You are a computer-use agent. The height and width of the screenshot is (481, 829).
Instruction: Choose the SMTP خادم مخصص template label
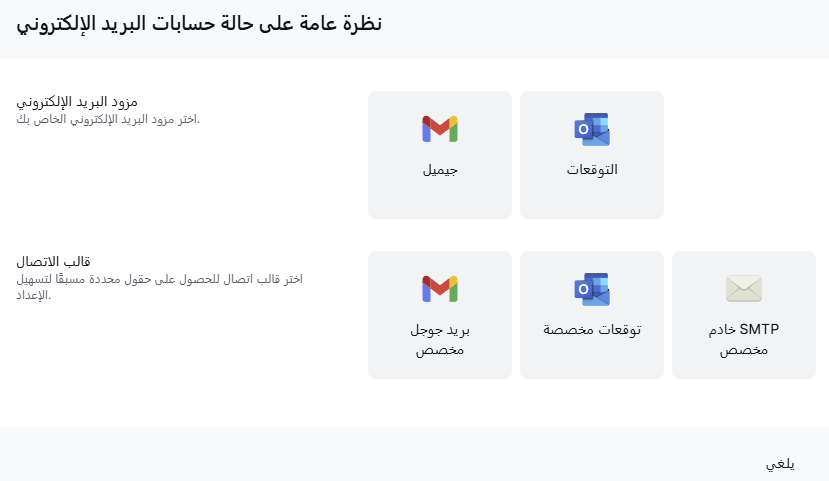pos(744,340)
